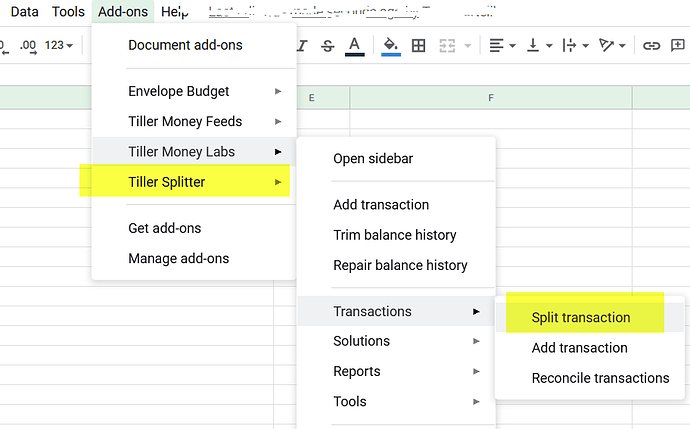Click the increase decimal places icon
Screen dimensions: 690x429
pyautogui.click(x=28, y=46)
